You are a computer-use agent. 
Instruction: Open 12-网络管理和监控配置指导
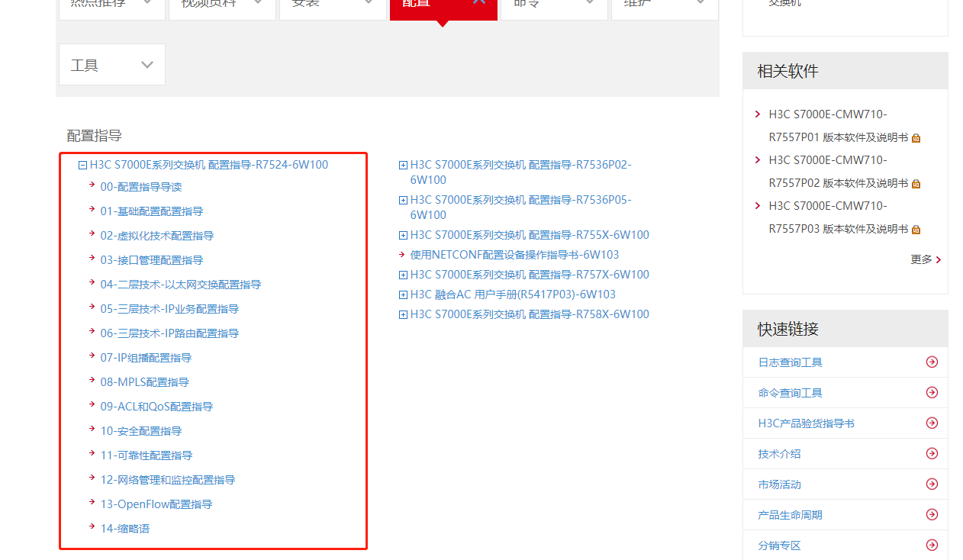coord(168,480)
